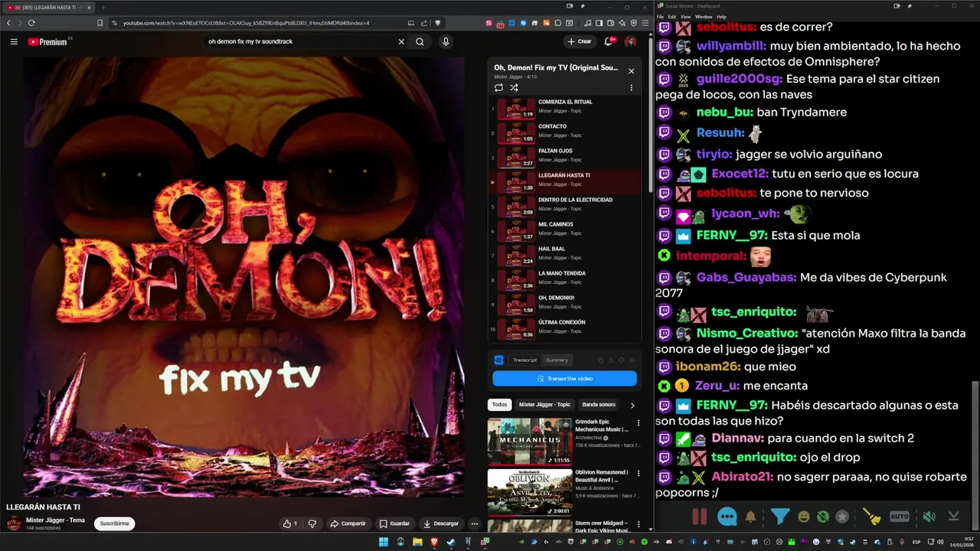Open the blue filter funnel in Social Stream
This screenshot has height=551, width=980.
click(x=779, y=517)
